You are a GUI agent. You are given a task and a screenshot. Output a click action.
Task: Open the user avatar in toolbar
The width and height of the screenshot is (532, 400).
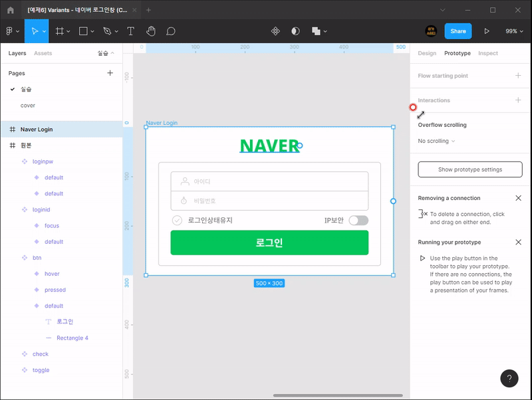click(431, 31)
